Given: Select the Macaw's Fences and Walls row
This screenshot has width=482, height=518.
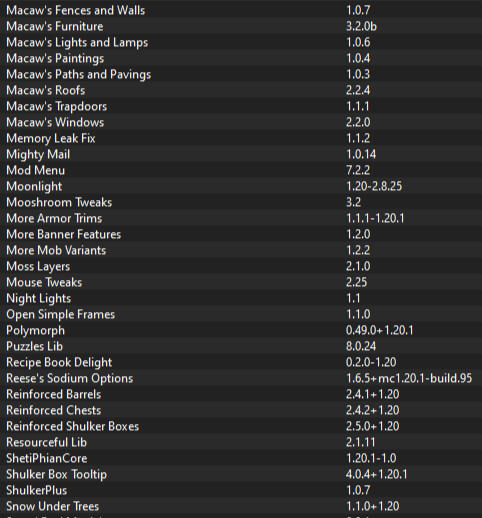Looking at the screenshot, I should point(241,10).
